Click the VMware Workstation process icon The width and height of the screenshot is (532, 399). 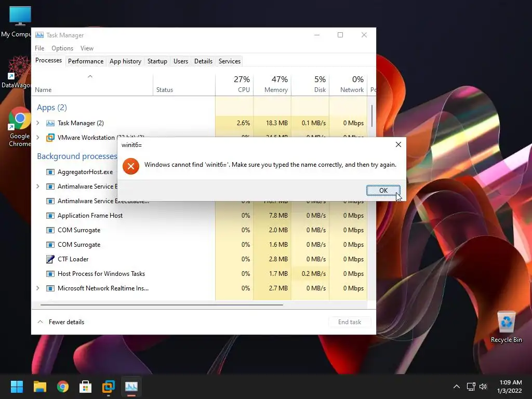pos(50,137)
